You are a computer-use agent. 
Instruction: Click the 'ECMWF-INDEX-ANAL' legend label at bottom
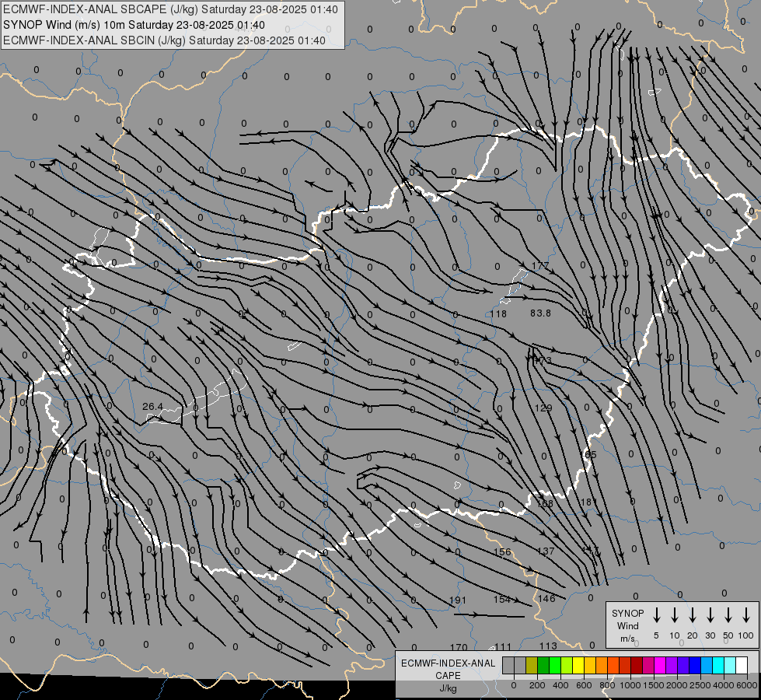point(448,663)
